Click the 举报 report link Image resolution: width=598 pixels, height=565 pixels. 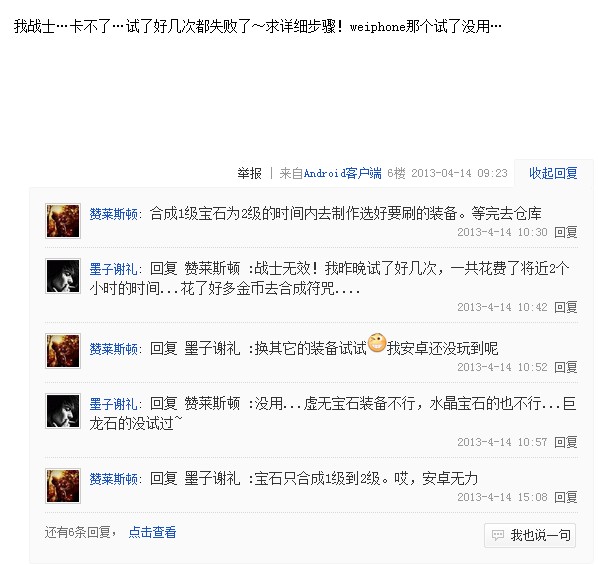pos(249,173)
